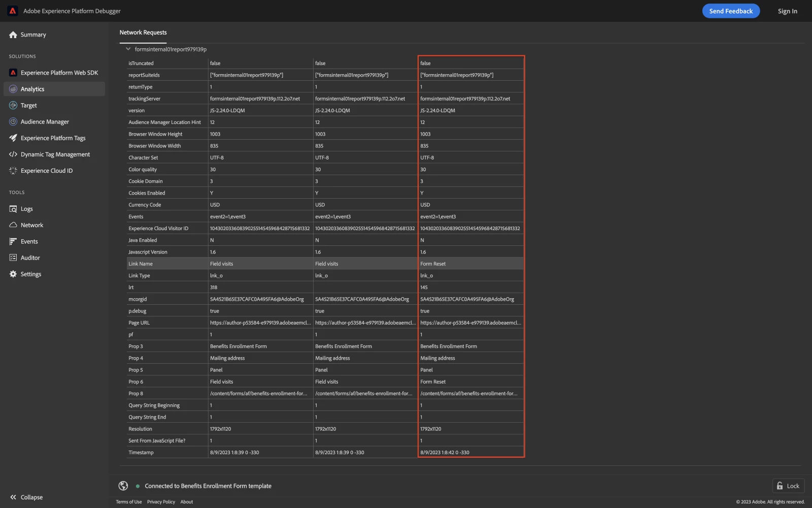The width and height of the screenshot is (812, 508).
Task: Open the Auditor tool
Action: (x=30, y=258)
